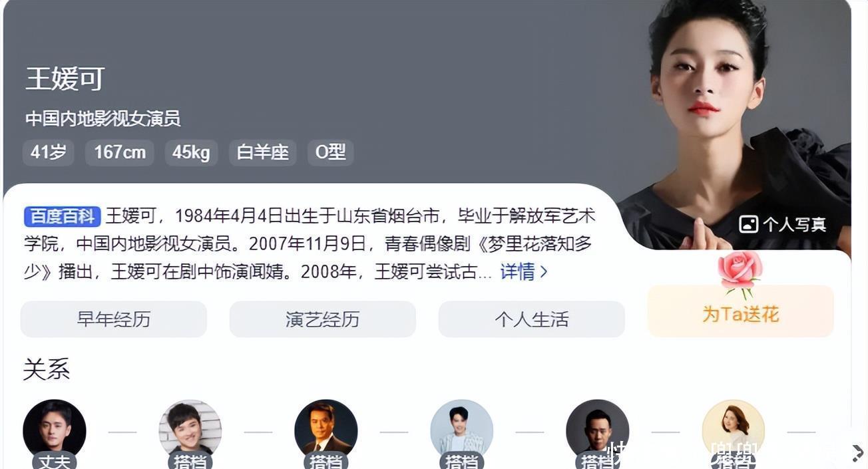The height and width of the screenshot is (469, 868).
Task: Show more relations with right arrow
Action: (857, 452)
